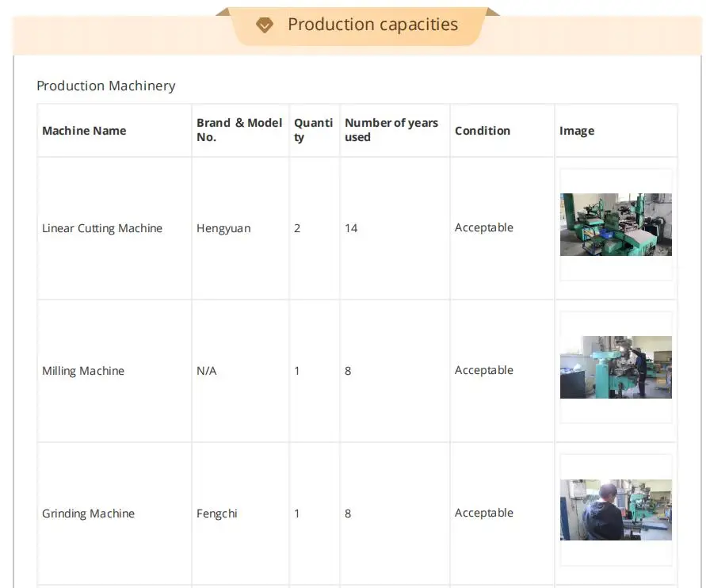Click Acceptable condition for Milling Machine
The width and height of the screenshot is (706, 588).
click(x=484, y=370)
